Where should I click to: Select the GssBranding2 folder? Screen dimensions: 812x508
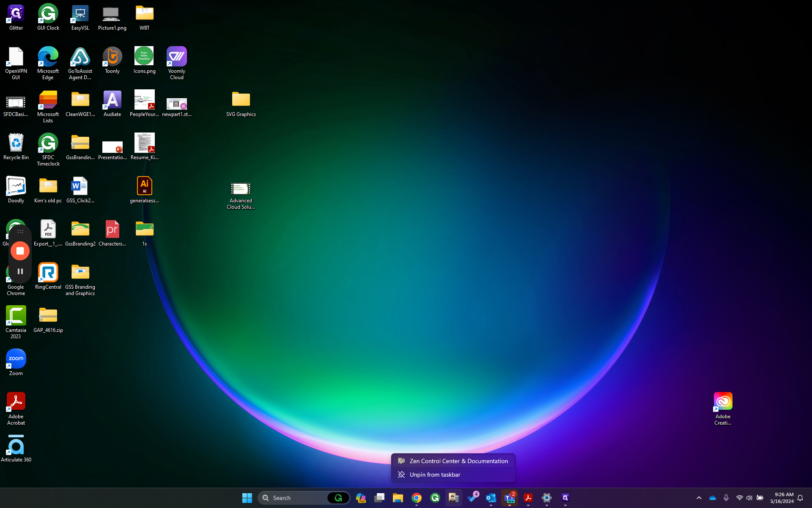click(80, 233)
